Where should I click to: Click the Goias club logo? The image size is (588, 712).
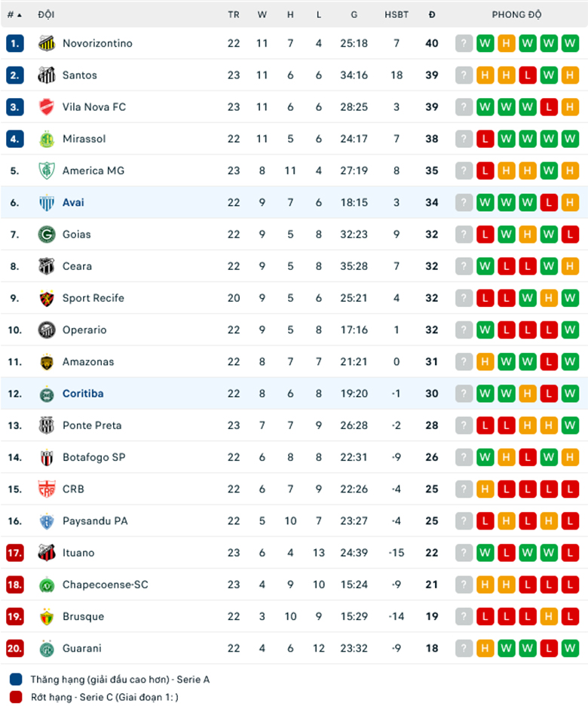(47, 235)
